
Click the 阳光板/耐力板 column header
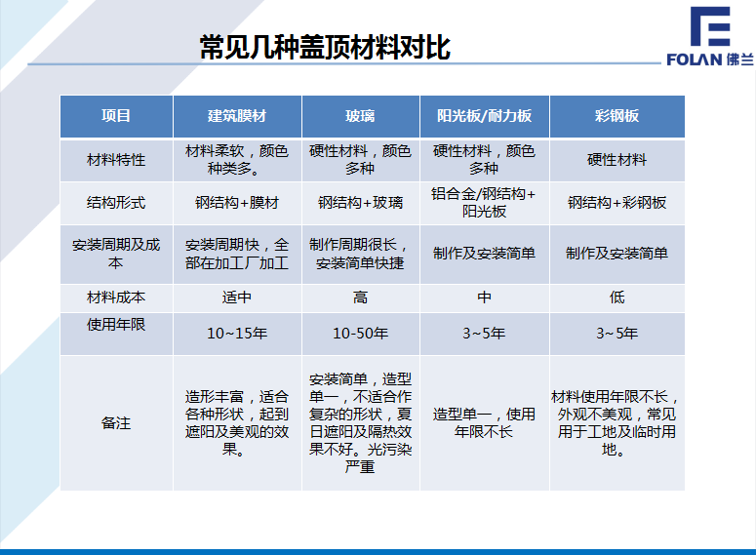tap(484, 116)
